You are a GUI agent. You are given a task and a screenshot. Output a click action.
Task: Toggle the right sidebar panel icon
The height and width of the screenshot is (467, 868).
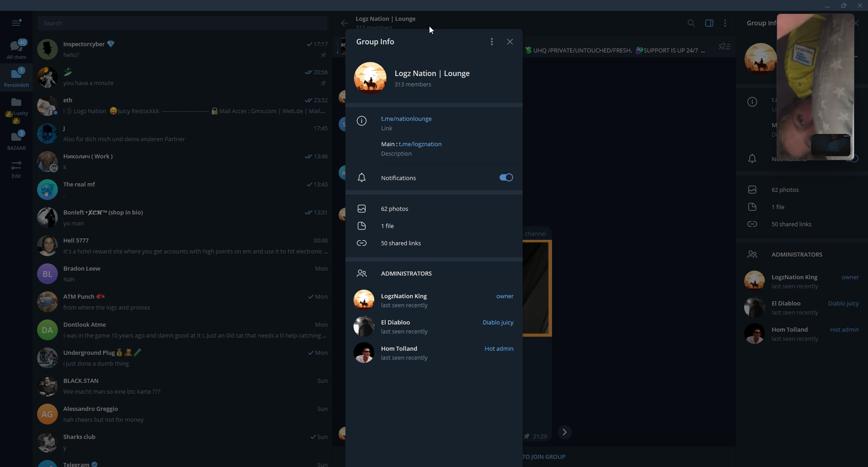pyautogui.click(x=709, y=23)
